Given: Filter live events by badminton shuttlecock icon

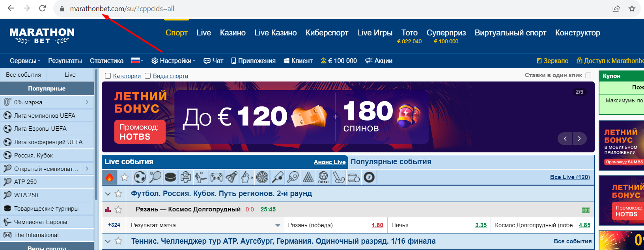Looking at the screenshot, I should click(x=231, y=177).
